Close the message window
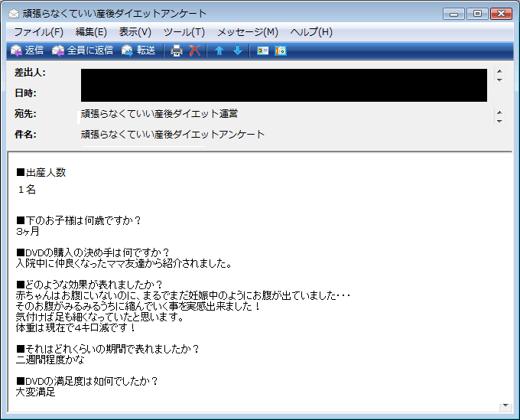520x420 pixels. [x=502, y=14]
